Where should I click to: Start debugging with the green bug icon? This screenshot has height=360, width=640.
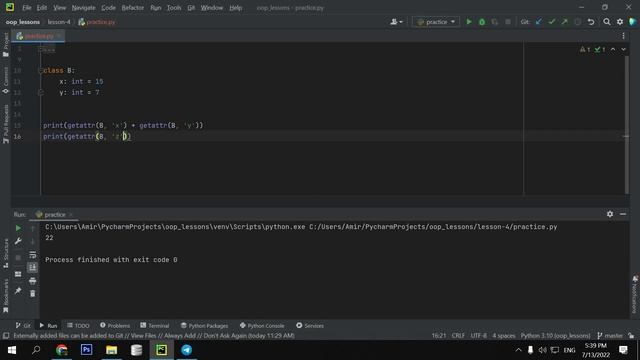pyautogui.click(x=482, y=22)
